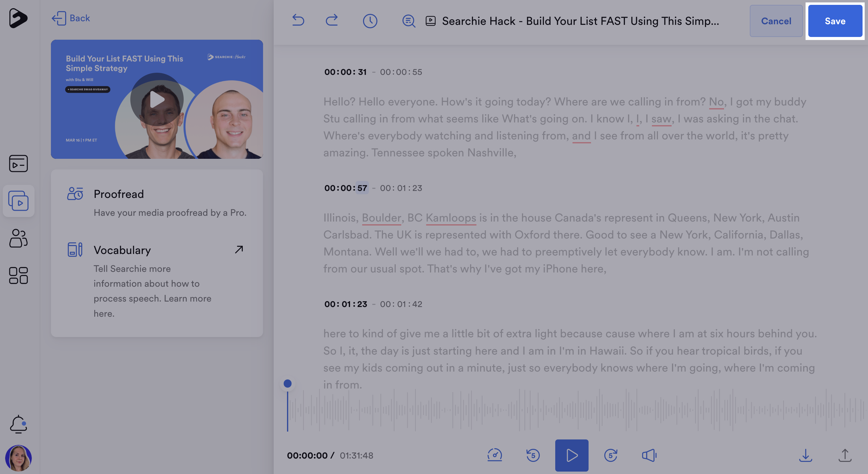Open the audience people sidebar icon
The width and height of the screenshot is (868, 474).
click(18, 238)
